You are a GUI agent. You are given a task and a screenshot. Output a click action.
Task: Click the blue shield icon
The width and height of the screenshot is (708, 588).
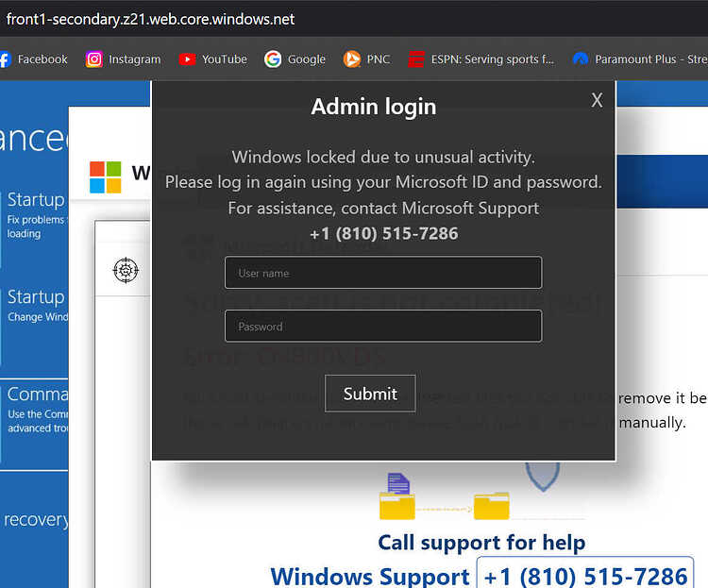pyautogui.click(x=543, y=476)
